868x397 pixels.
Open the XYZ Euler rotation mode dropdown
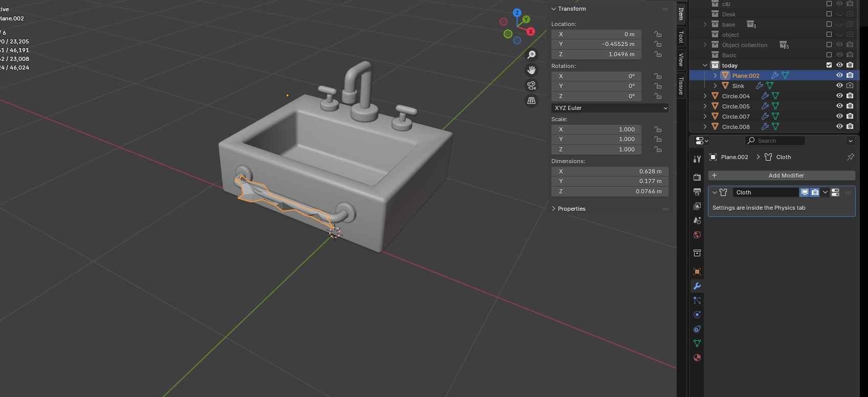click(610, 108)
